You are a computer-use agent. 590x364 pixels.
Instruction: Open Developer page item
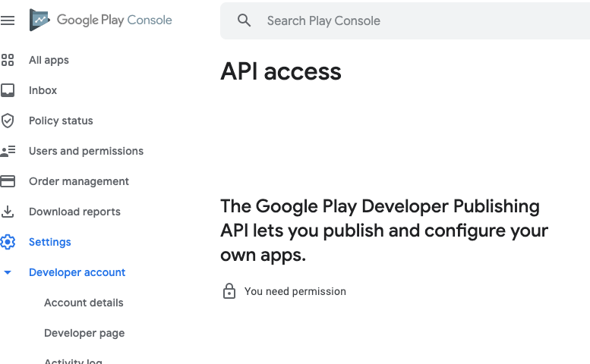tap(84, 333)
